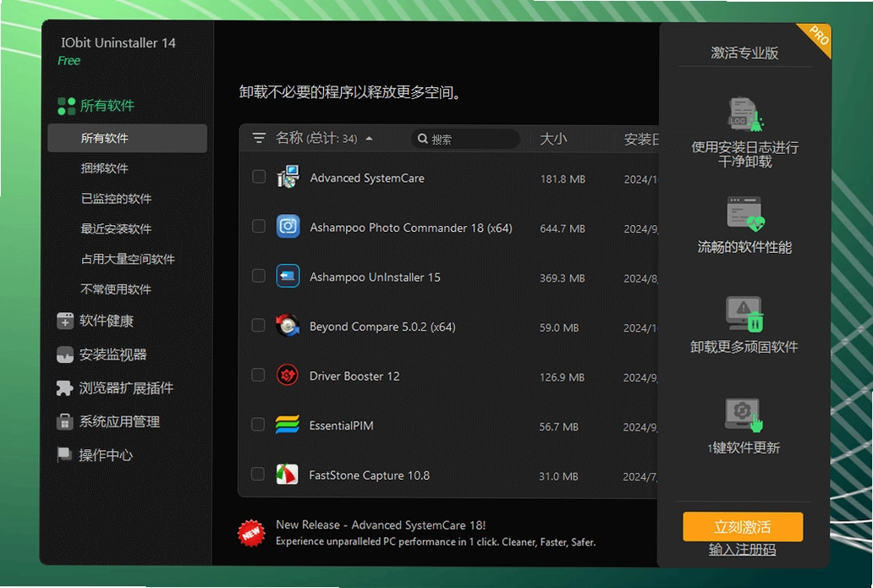Tick the Advanced SystemCare checkbox
873x588 pixels.
pyautogui.click(x=259, y=177)
